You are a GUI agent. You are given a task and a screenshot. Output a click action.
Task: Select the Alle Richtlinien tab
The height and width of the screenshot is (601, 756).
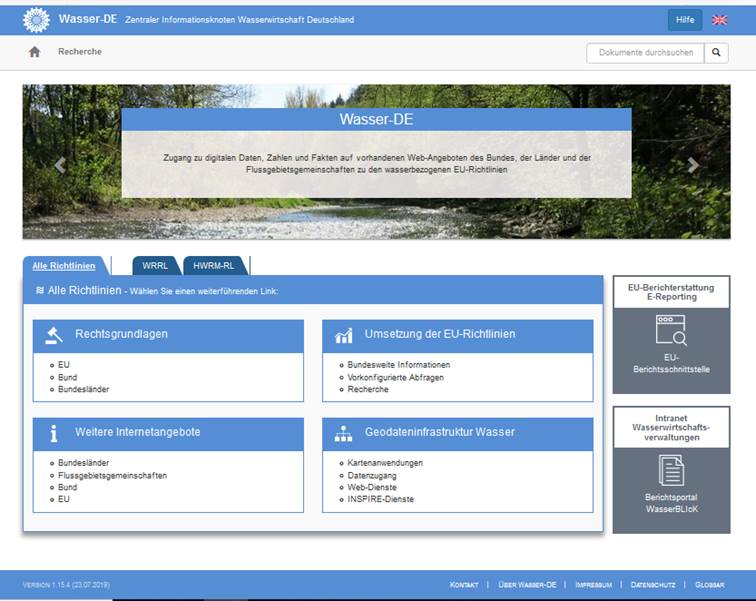tap(64, 266)
